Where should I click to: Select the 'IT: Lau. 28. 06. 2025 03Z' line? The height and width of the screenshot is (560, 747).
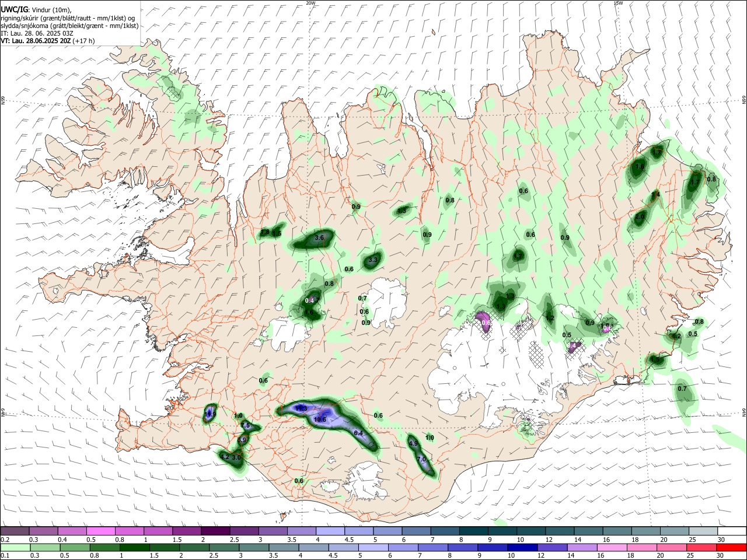pyautogui.click(x=37, y=33)
